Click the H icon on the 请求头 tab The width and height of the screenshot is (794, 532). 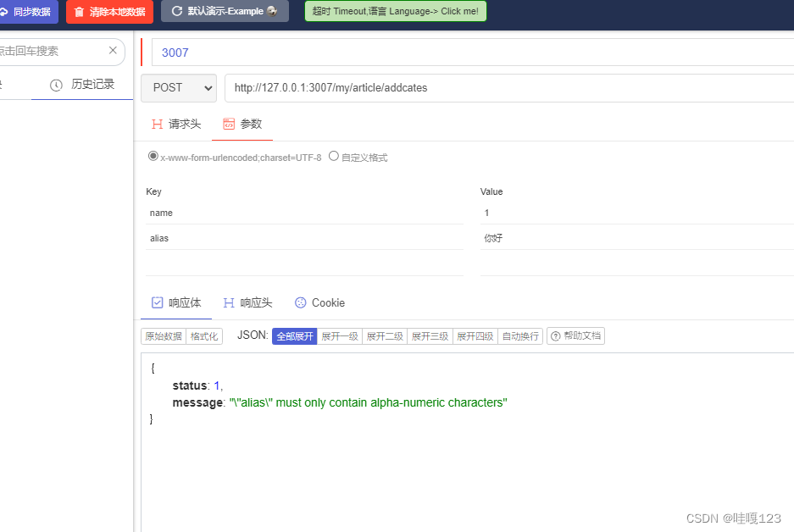pyautogui.click(x=158, y=122)
